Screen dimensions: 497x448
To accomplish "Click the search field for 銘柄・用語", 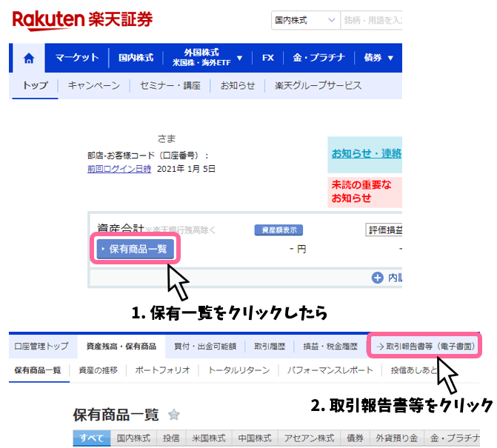I will point(371,20).
